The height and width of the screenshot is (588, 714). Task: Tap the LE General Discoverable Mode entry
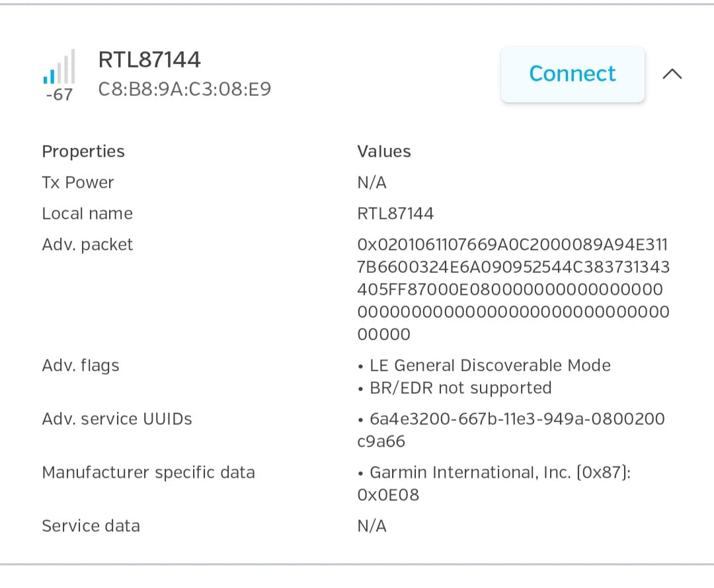click(489, 365)
